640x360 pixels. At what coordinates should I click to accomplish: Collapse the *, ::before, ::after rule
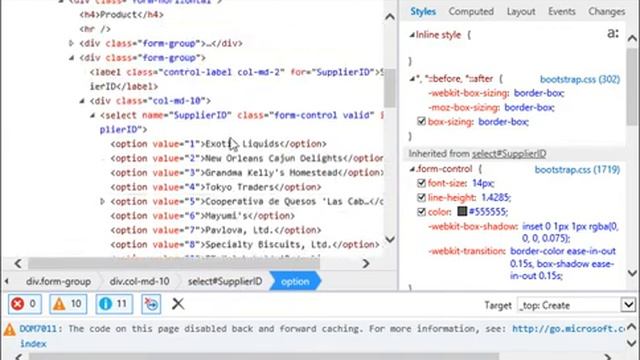tap(412, 79)
